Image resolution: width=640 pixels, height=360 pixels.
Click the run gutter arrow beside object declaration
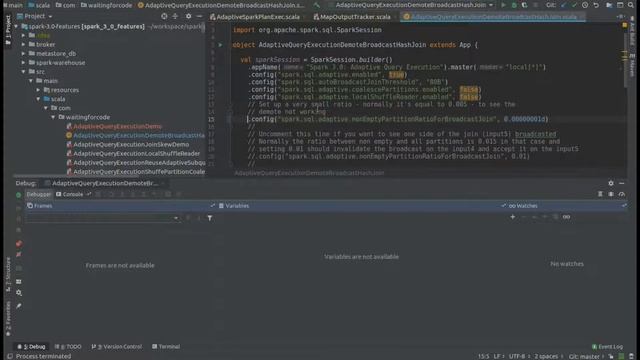(x=220, y=45)
